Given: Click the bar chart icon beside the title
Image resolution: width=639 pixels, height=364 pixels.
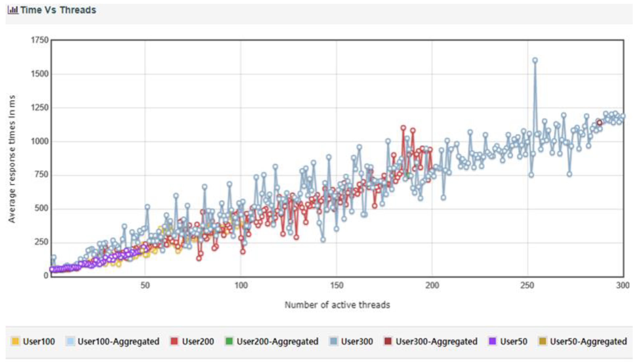Looking at the screenshot, I should coord(13,10).
